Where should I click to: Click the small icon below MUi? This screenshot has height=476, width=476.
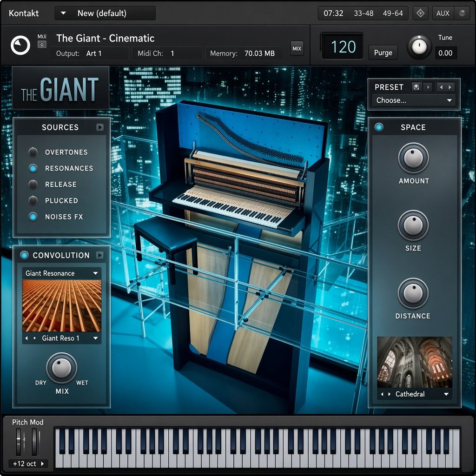[x=42, y=44]
